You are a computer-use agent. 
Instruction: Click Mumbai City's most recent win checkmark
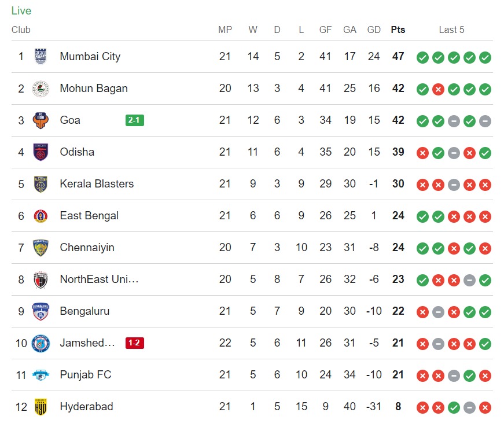(485, 57)
